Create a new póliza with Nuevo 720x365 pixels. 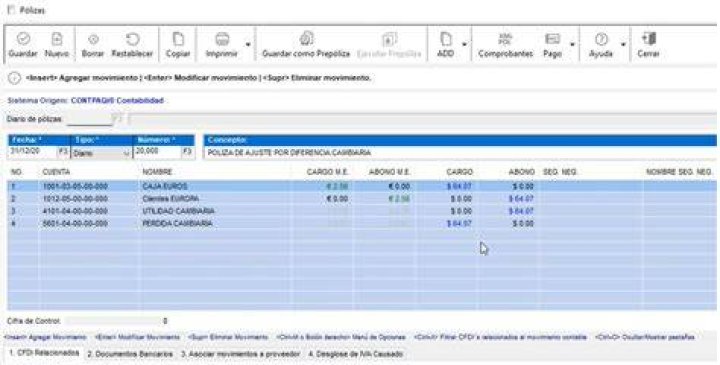56,39
